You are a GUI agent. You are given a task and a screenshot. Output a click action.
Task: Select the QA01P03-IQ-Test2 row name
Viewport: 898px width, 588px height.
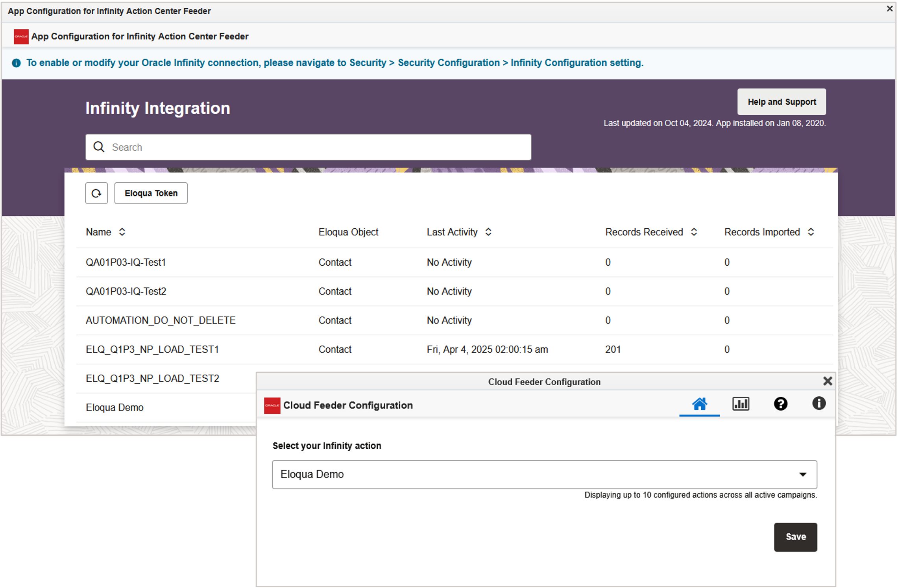pos(126,291)
